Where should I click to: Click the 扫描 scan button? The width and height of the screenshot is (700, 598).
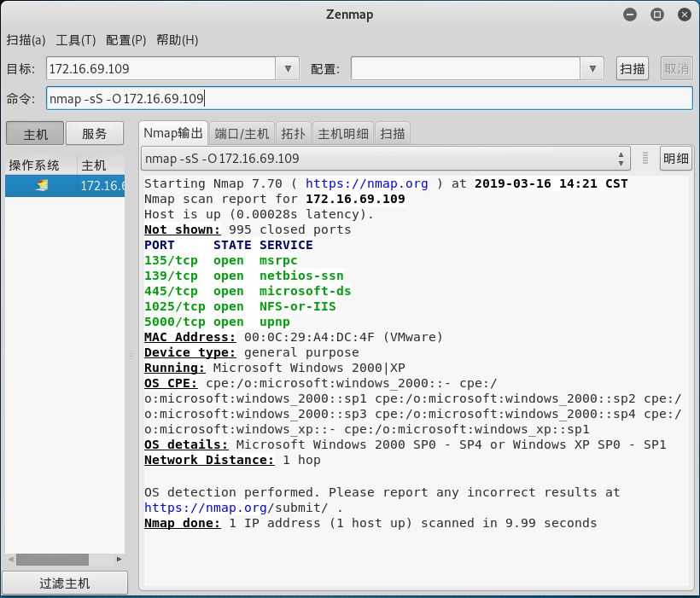pos(633,69)
